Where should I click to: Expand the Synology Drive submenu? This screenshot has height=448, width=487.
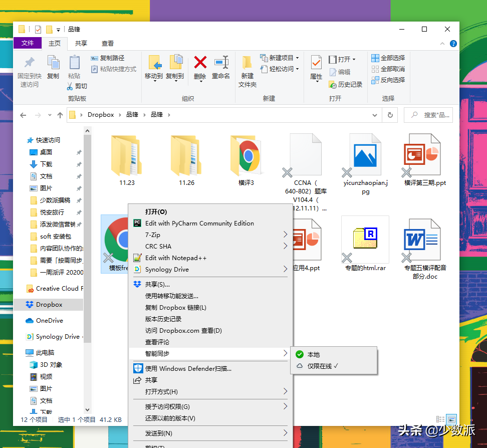point(285,269)
